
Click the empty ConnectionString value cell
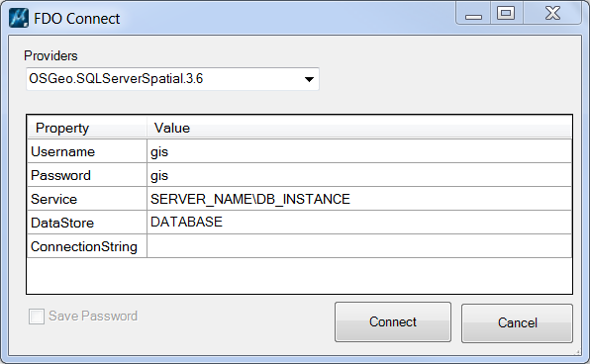point(359,246)
